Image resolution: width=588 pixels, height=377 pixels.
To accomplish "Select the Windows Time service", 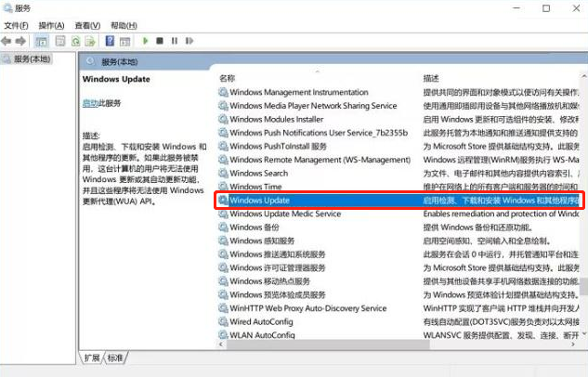I will click(399, 187).
